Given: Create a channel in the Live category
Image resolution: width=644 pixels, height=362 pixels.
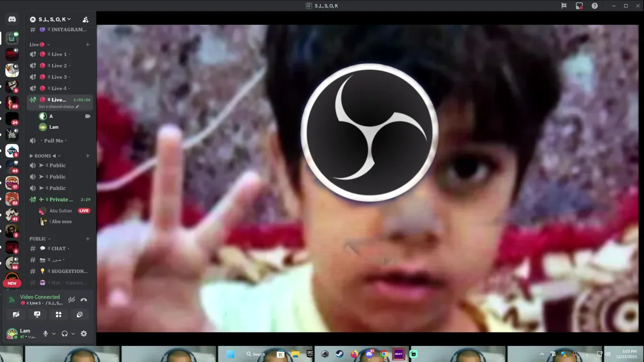Looking at the screenshot, I should coord(88,44).
